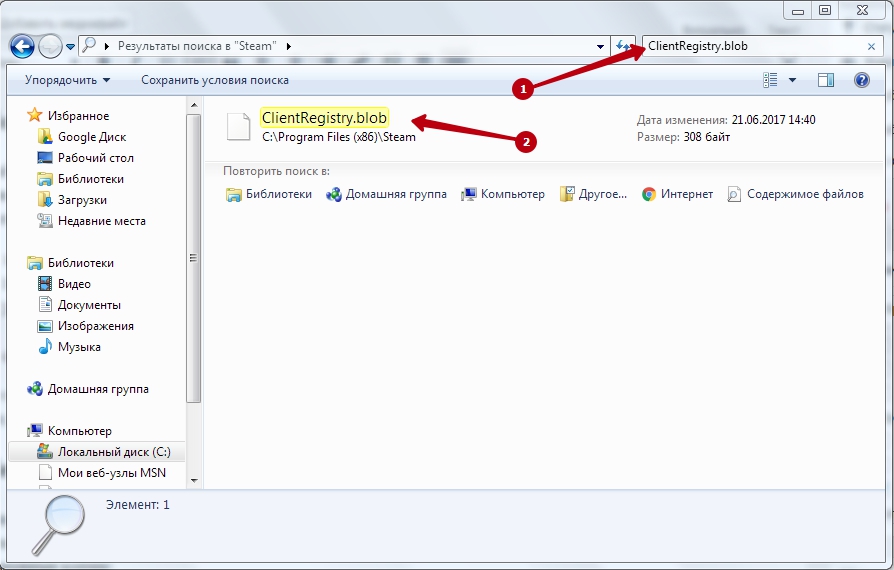Minimize the Explorer window
The width and height of the screenshot is (894, 570).
[798, 11]
